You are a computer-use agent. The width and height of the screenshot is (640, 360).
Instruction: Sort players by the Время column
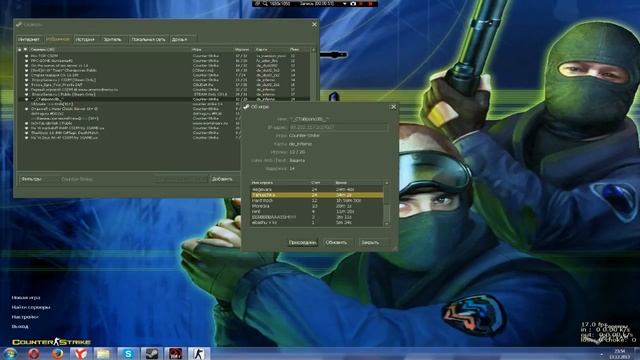click(358, 183)
